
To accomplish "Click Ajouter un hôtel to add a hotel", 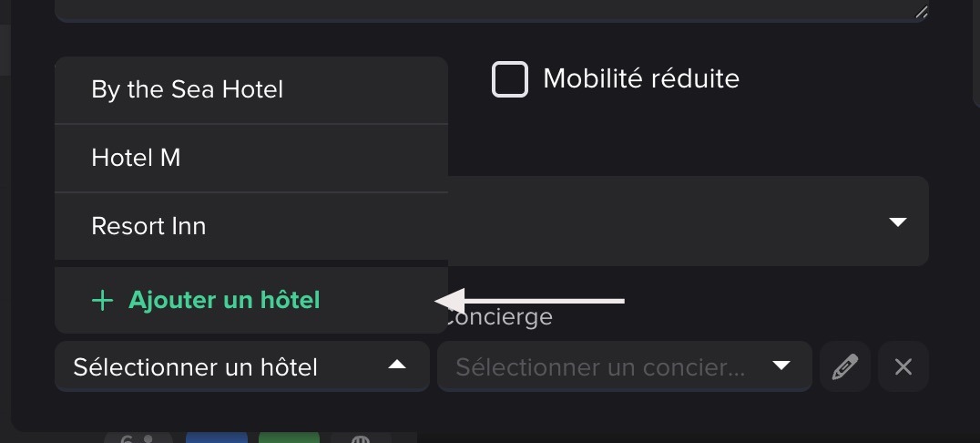I will [224, 300].
